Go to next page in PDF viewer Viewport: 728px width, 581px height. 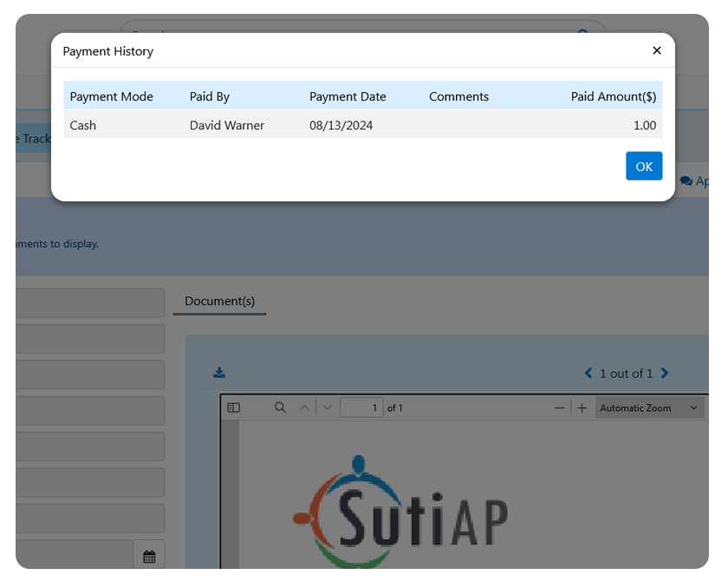pyautogui.click(x=326, y=408)
